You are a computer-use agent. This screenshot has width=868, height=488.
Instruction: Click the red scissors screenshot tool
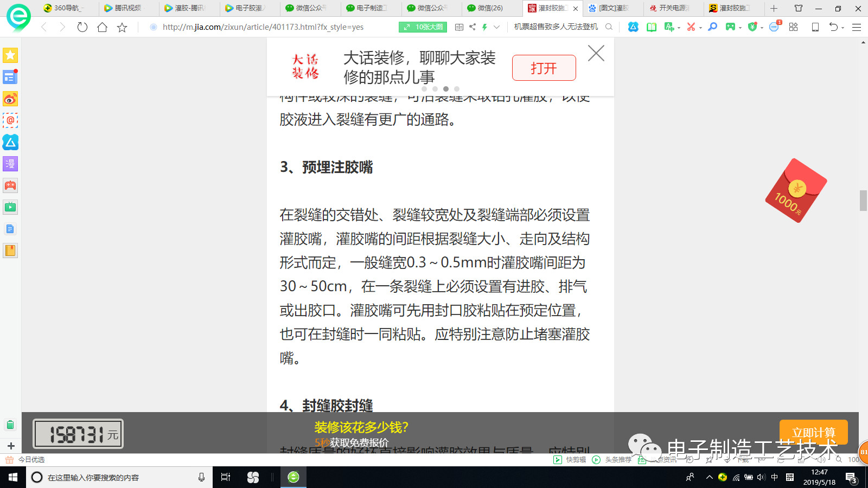tap(691, 27)
